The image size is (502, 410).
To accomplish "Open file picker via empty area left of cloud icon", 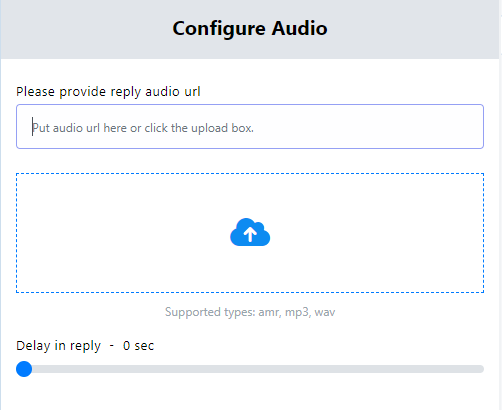I will coord(123,233).
